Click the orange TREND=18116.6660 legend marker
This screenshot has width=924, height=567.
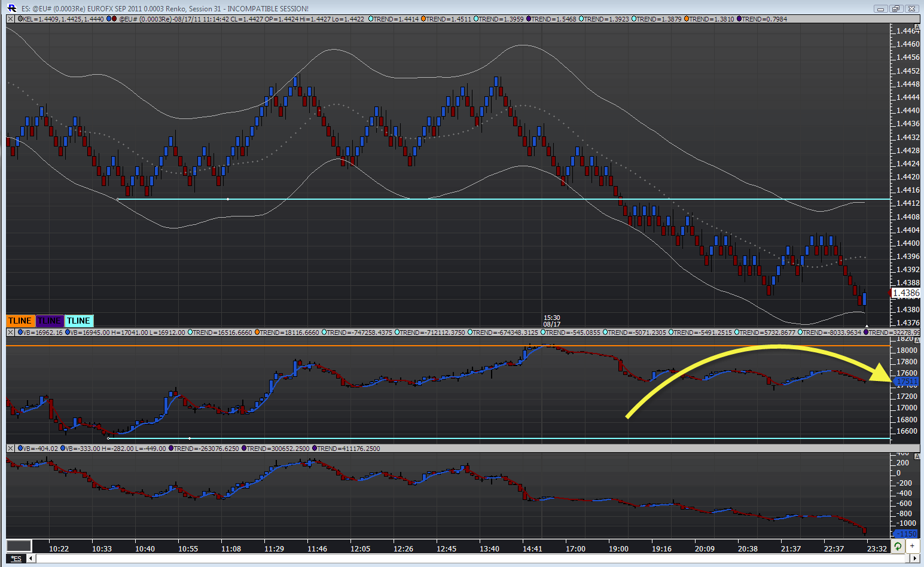point(257,333)
